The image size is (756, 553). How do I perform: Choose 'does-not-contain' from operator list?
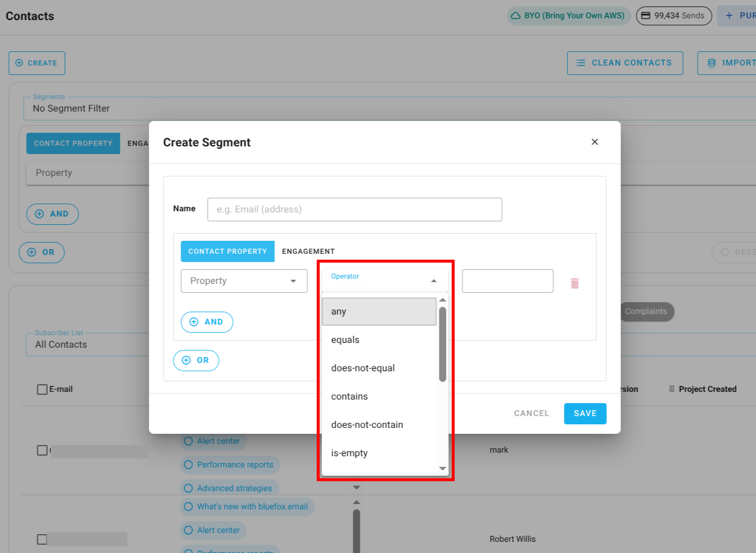point(367,425)
